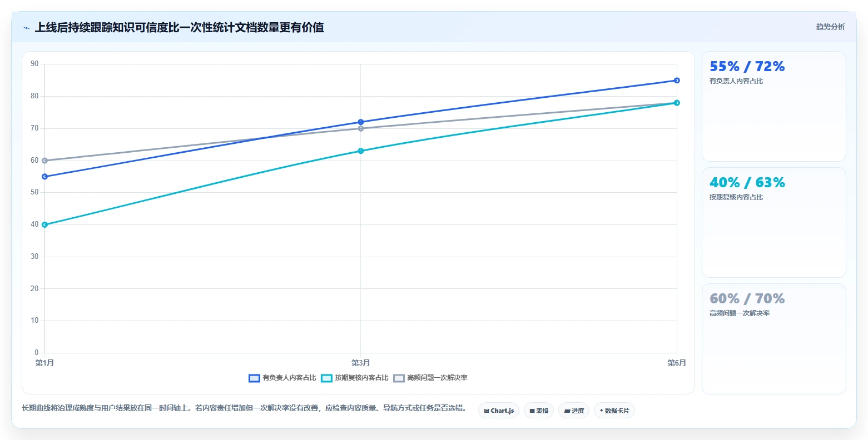The image size is (868, 440).
Task: Click the blue data point at 第6月 (85)
Action: 677,81
